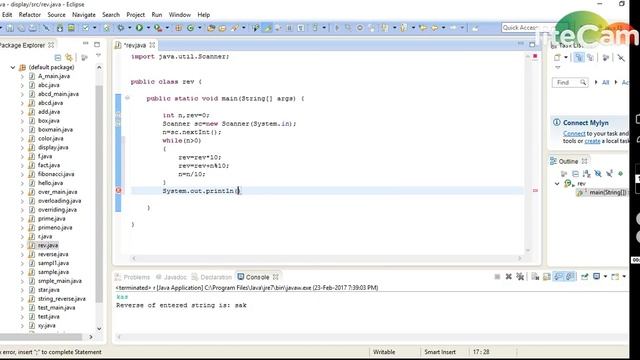Toggle Mark Occurrences in main toolbar
Viewport: 640px width, 360px height.
267,28
